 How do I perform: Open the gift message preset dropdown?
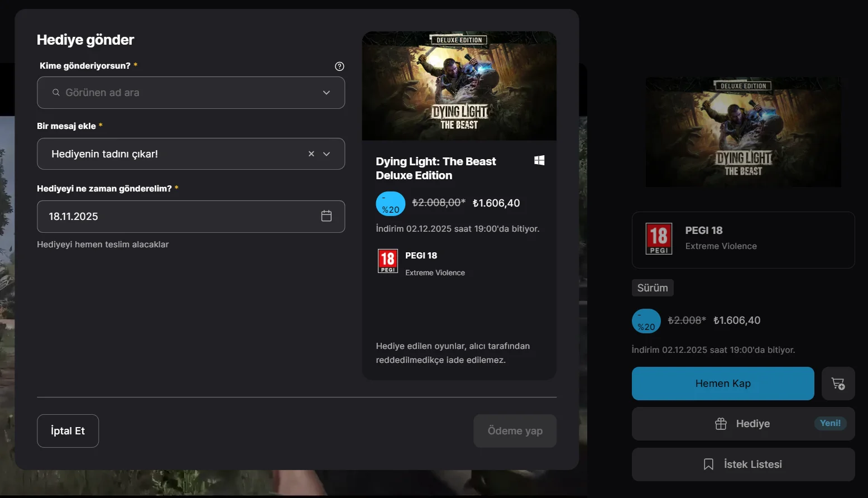(x=327, y=154)
